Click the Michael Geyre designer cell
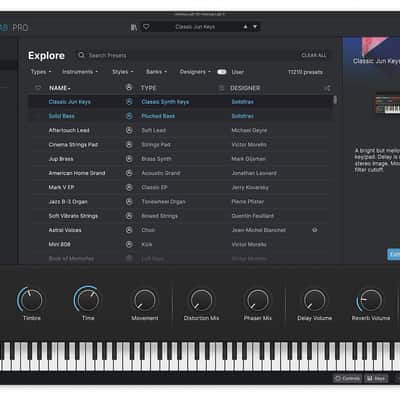 pyautogui.click(x=249, y=130)
